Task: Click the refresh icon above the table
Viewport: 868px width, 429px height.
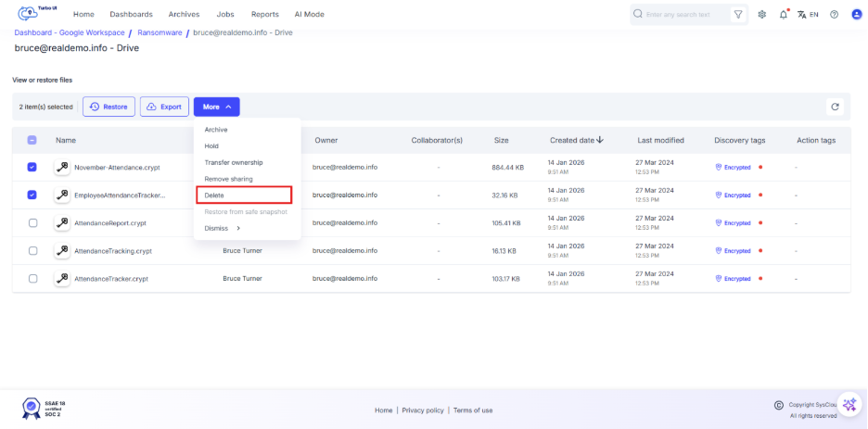Action: 835,107
